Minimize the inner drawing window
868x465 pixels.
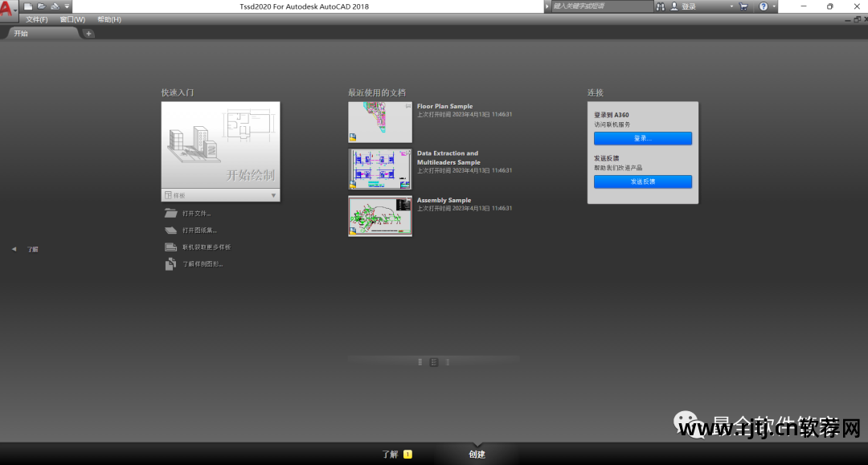click(x=848, y=20)
